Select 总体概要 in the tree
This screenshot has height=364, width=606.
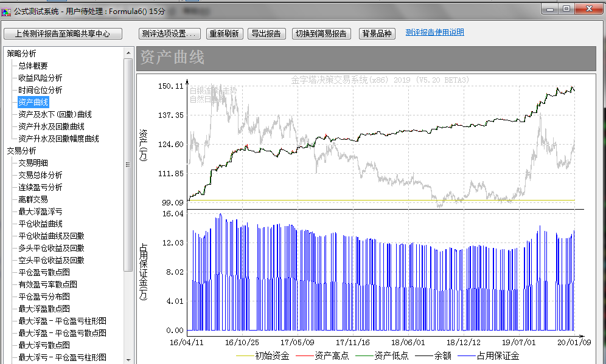pyautogui.click(x=33, y=66)
